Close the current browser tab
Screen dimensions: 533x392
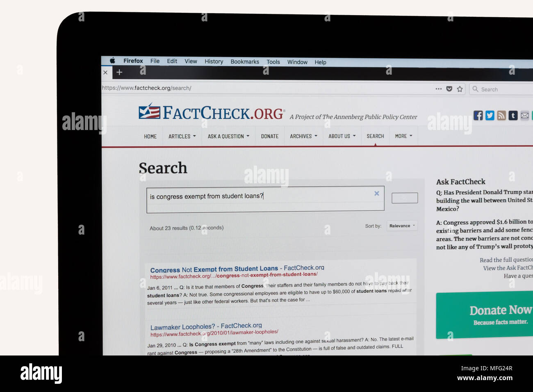point(105,73)
